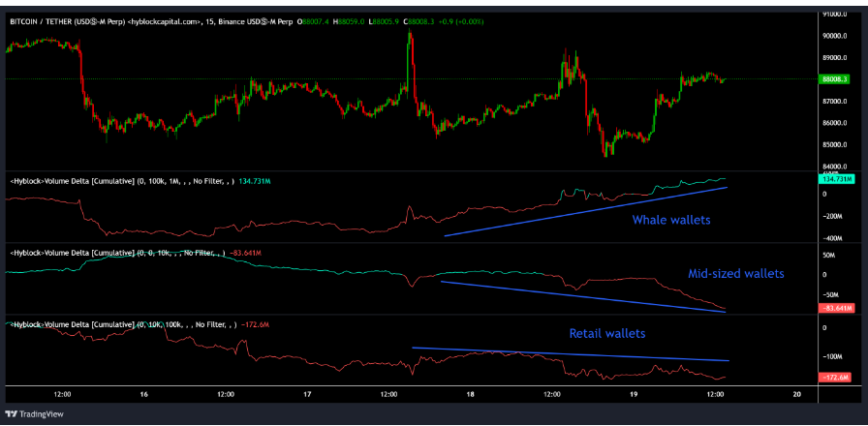Click the 85000.0 level on price scale
Viewport: 868px width, 426px height.
pos(835,145)
